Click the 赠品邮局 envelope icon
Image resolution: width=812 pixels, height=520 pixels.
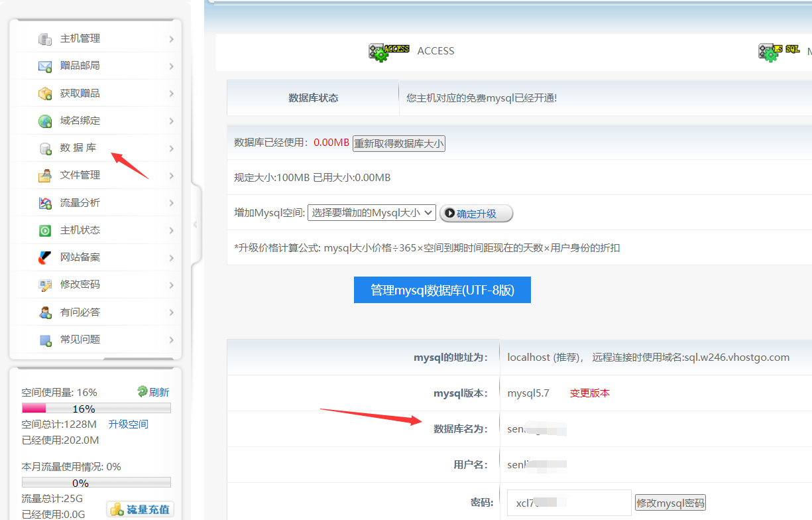click(x=45, y=66)
